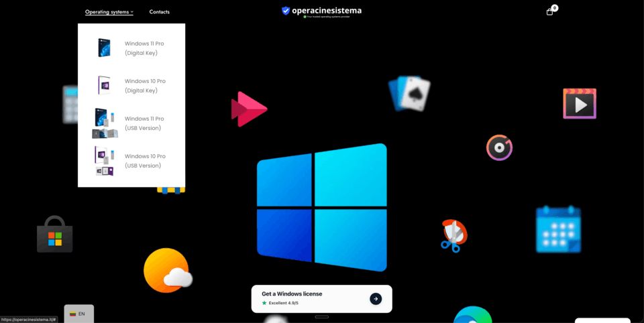The height and width of the screenshot is (323, 644).
Task: Click the Solitaire playing cards icon
Action: (409, 93)
